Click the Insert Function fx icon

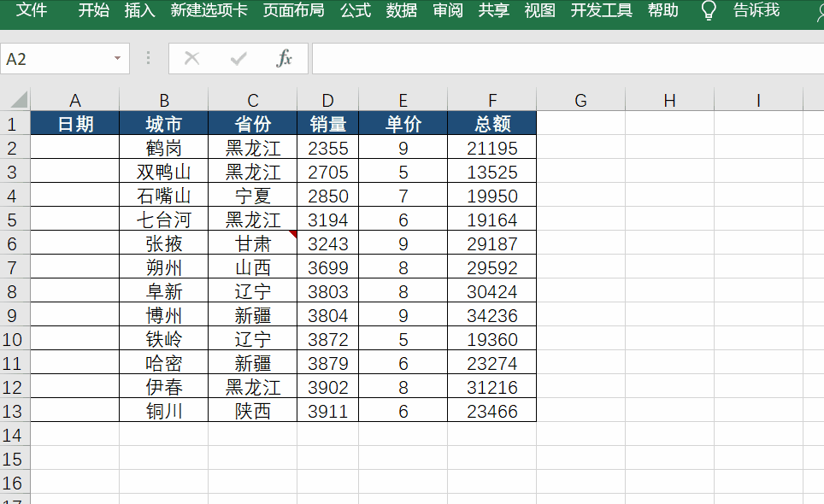(284, 58)
